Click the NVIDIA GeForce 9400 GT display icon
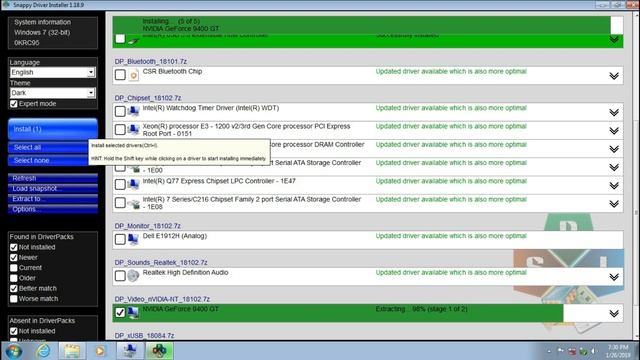The height and width of the screenshot is (360, 640). pyautogui.click(x=133, y=313)
